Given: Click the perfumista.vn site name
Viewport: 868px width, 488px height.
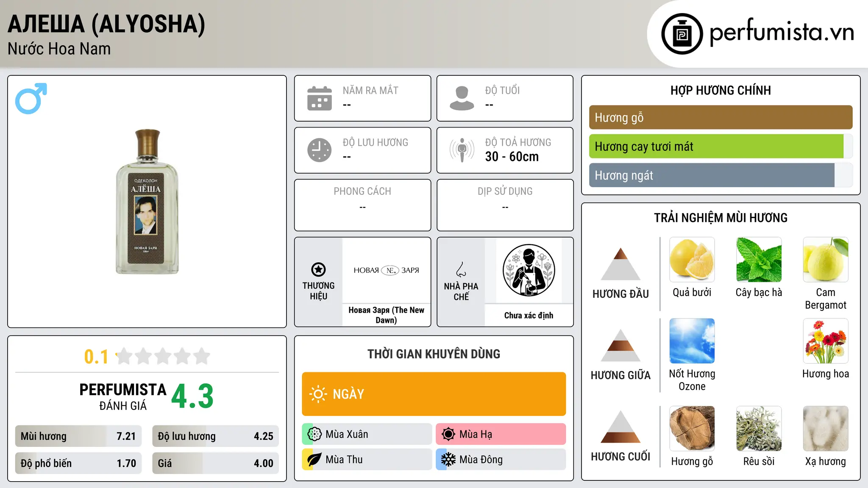Looking at the screenshot, I should [x=782, y=32].
